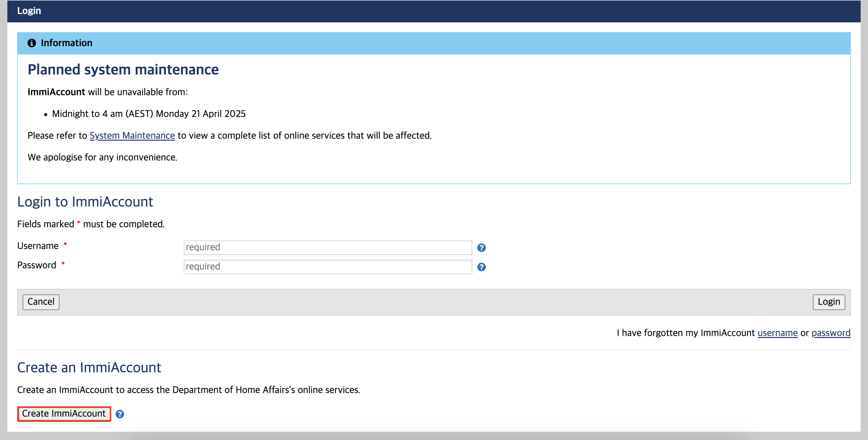The height and width of the screenshot is (440, 868).
Task: Click the Create ImmiAccount button
Action: tap(64, 414)
